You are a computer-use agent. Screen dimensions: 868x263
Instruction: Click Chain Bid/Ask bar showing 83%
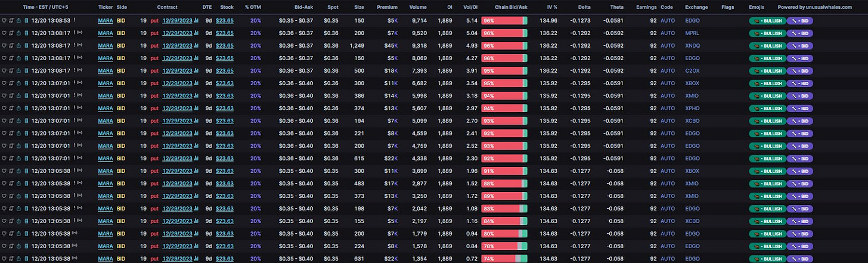(x=504, y=208)
